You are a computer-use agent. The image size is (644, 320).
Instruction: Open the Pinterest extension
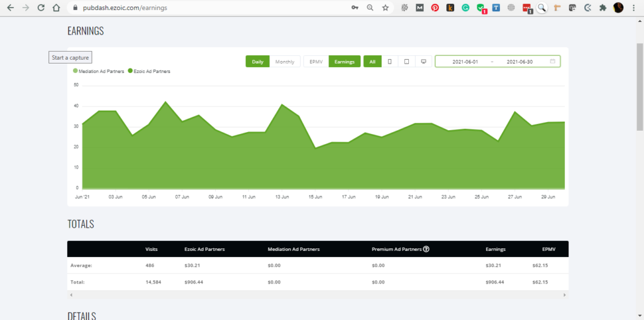435,8
